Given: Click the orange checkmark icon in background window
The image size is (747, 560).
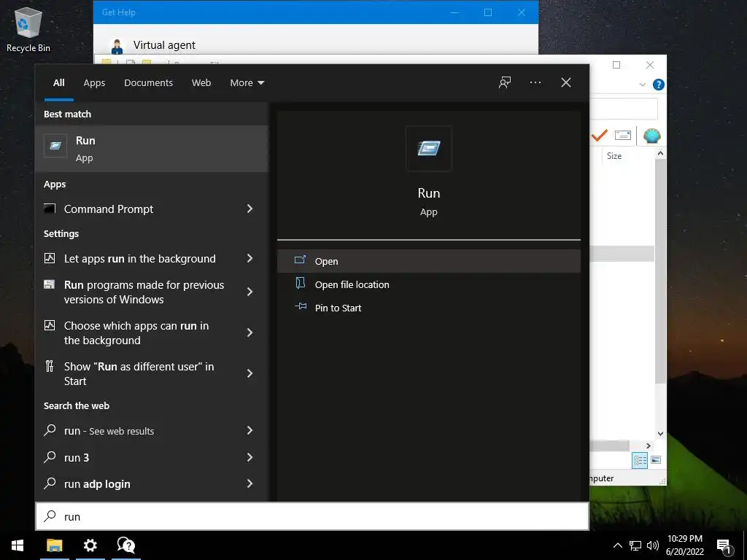Looking at the screenshot, I should pyautogui.click(x=600, y=136).
